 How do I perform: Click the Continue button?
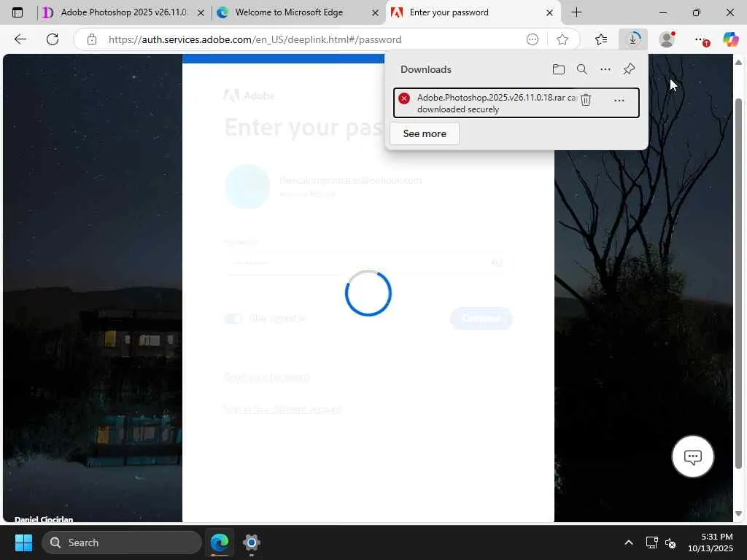click(481, 318)
